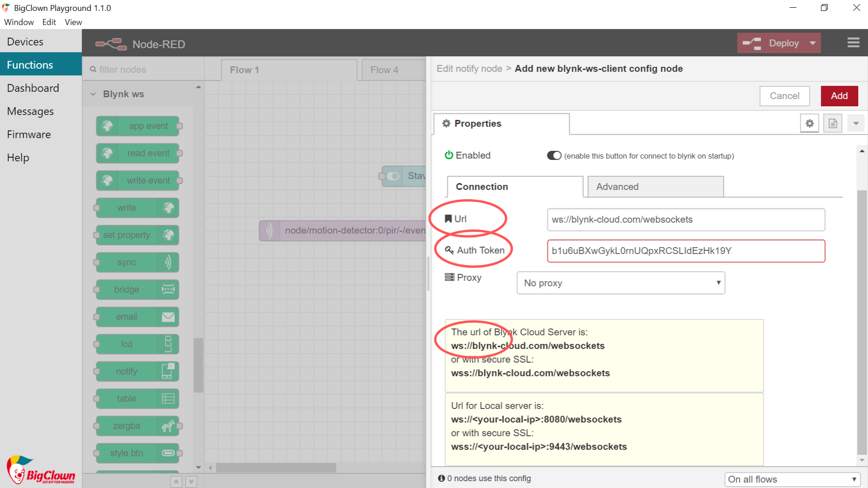Viewport: 868px width, 488px height.
Task: Click the filter nodes search field
Action: (x=144, y=70)
